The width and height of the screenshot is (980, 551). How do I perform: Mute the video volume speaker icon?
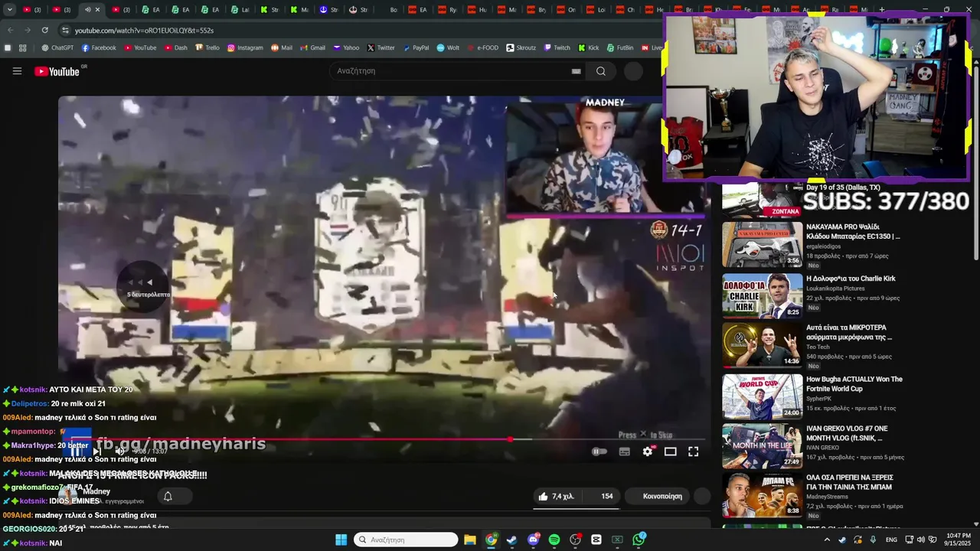coord(119,452)
